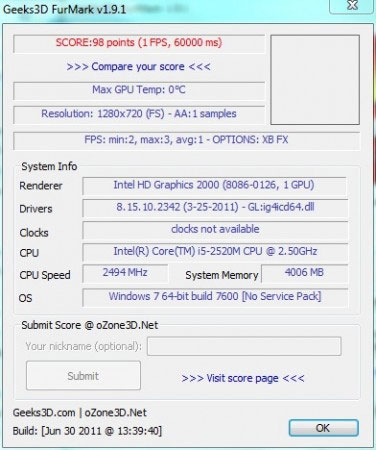Click the nickname input field
Image resolution: width=376 pixels, height=450 pixels.
pyautogui.click(x=244, y=346)
